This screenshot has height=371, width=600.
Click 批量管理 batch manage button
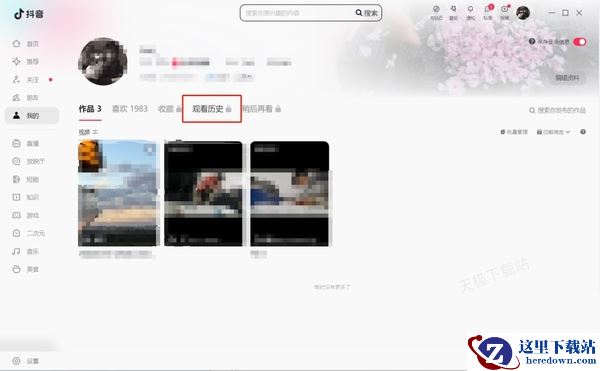[x=514, y=132]
